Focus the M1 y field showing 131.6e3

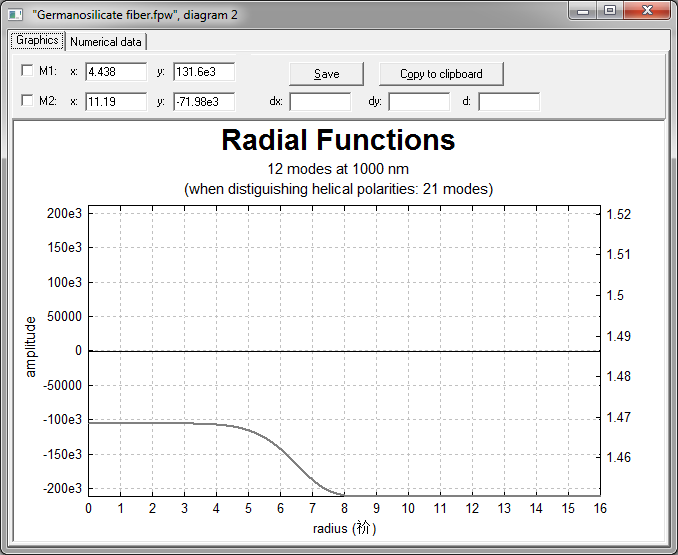pos(204,72)
